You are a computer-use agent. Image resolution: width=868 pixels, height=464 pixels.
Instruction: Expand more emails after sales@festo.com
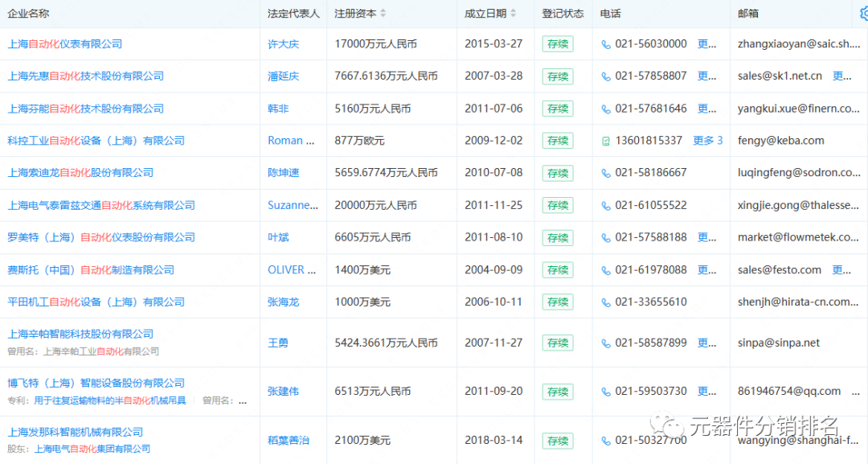842,270
